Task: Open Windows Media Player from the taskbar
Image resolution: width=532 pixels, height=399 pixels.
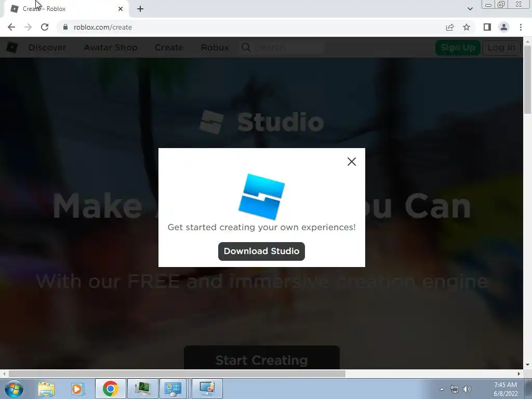Action: click(x=78, y=389)
